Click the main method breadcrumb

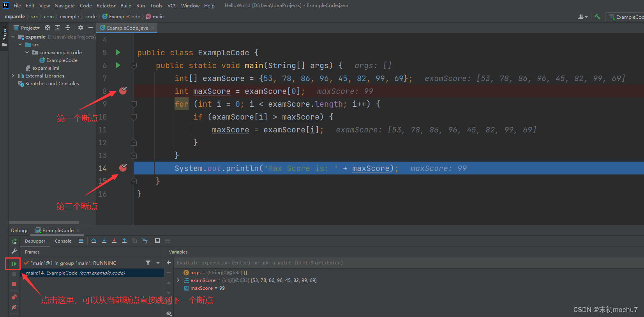155,17
